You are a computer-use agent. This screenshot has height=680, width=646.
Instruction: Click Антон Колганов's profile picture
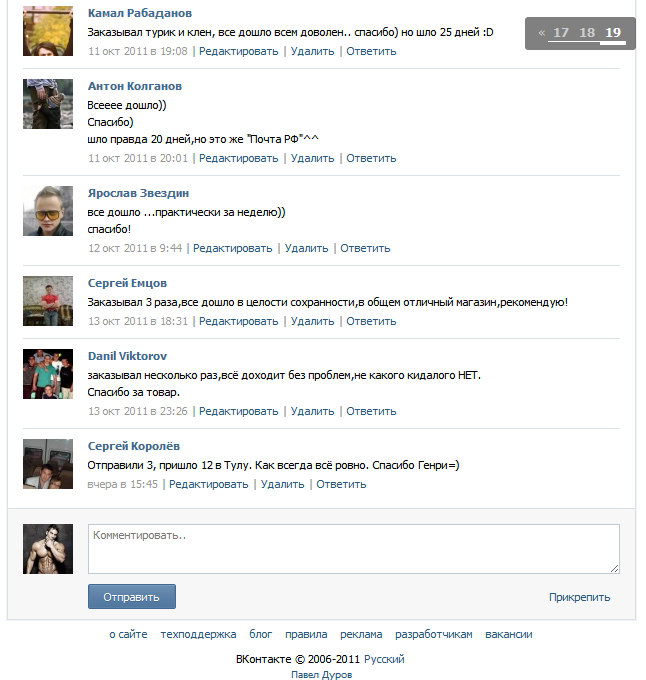coord(48,104)
